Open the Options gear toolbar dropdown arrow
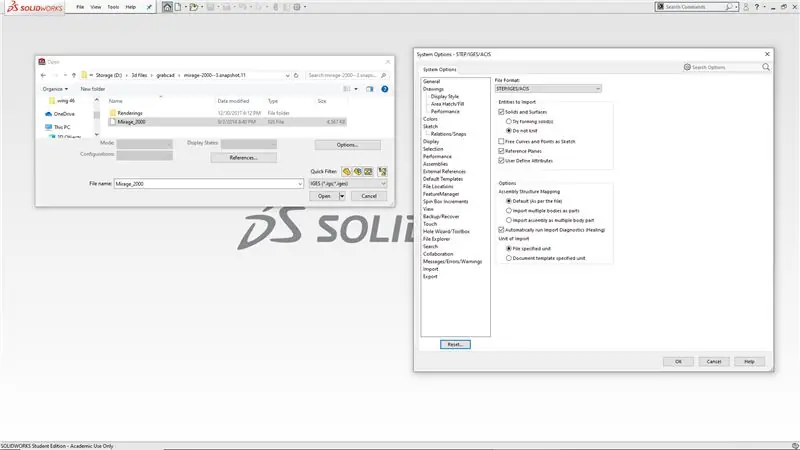 [305, 7]
